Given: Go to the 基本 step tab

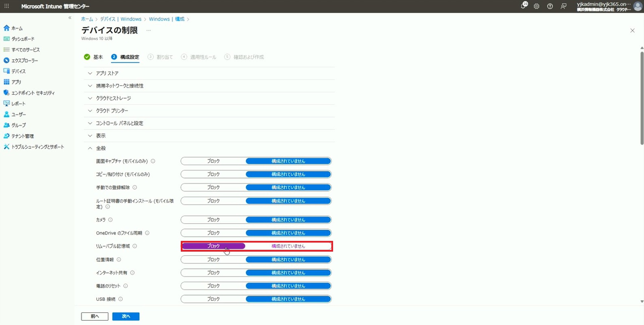Looking at the screenshot, I should coord(98,57).
